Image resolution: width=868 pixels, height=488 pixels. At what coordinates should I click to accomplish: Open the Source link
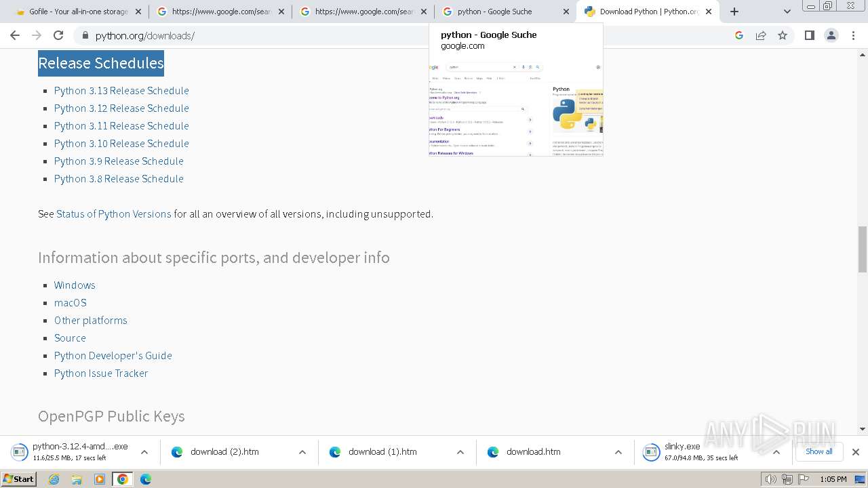(x=70, y=338)
